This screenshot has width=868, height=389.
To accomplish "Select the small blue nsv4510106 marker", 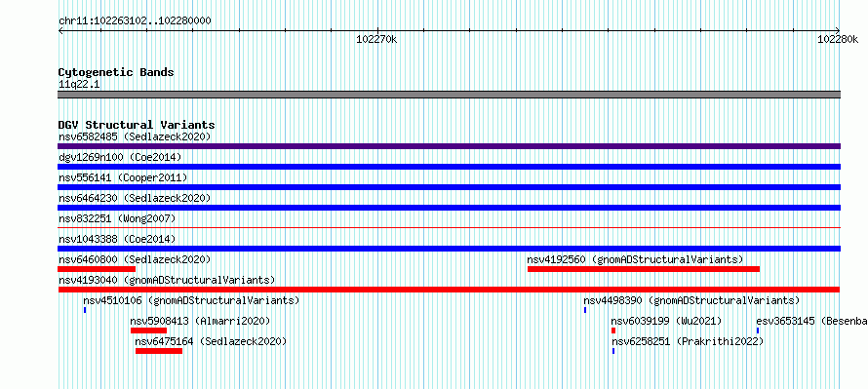I will 85,310.
